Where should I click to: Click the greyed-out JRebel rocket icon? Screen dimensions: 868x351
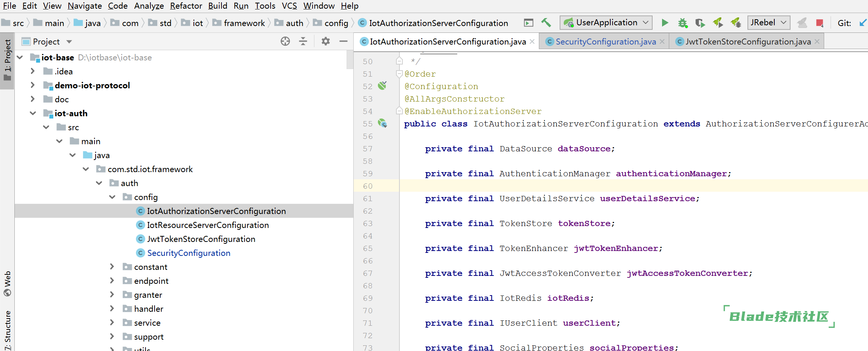pyautogui.click(x=802, y=23)
